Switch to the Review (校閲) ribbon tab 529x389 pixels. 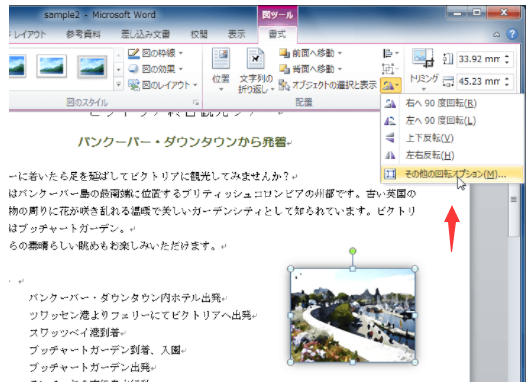(x=199, y=34)
